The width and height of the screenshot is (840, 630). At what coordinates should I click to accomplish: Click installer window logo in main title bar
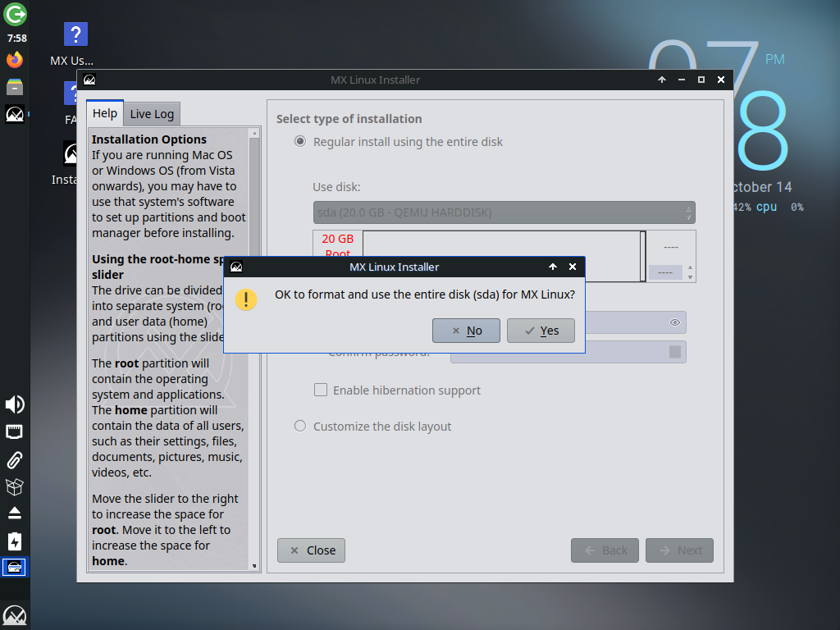[x=89, y=80]
